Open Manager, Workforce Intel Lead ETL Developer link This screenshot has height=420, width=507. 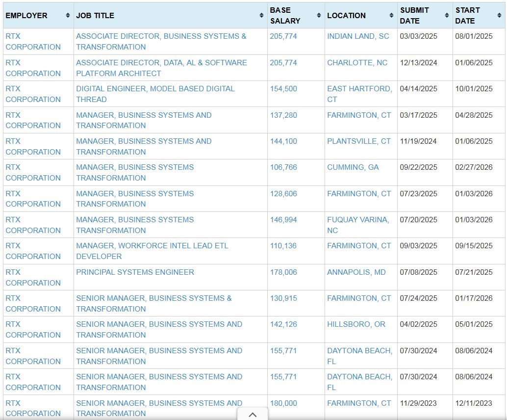(152, 251)
